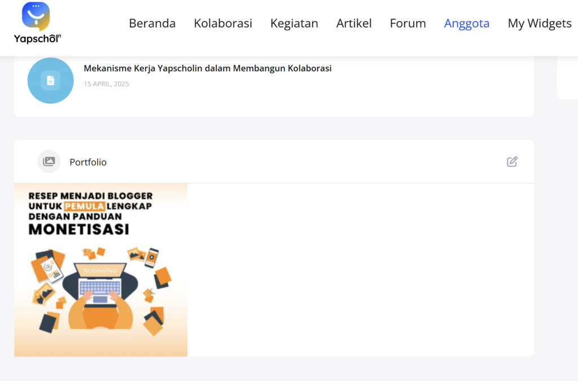The height and width of the screenshot is (392, 578).
Task: Go to the Beranda page
Action: point(152,23)
